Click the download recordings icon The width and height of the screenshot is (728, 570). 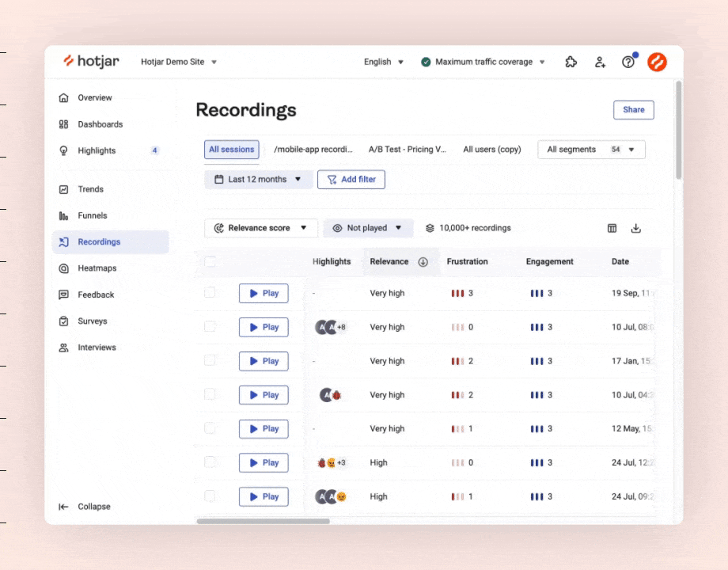tap(636, 228)
